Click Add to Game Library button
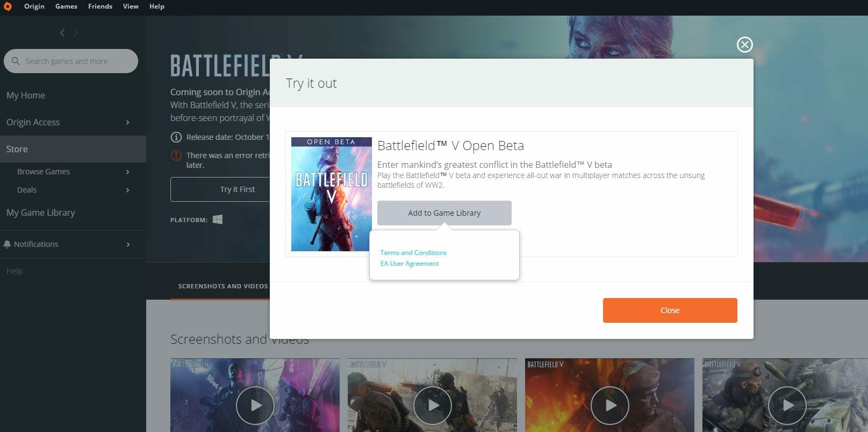 pos(444,213)
